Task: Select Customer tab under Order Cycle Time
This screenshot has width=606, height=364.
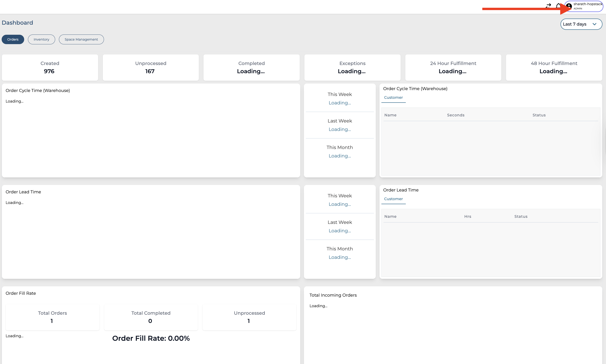Action: (393, 97)
